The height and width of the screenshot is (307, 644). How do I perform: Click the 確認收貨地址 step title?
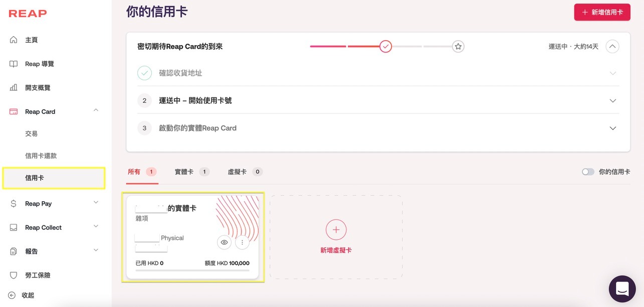[180, 73]
